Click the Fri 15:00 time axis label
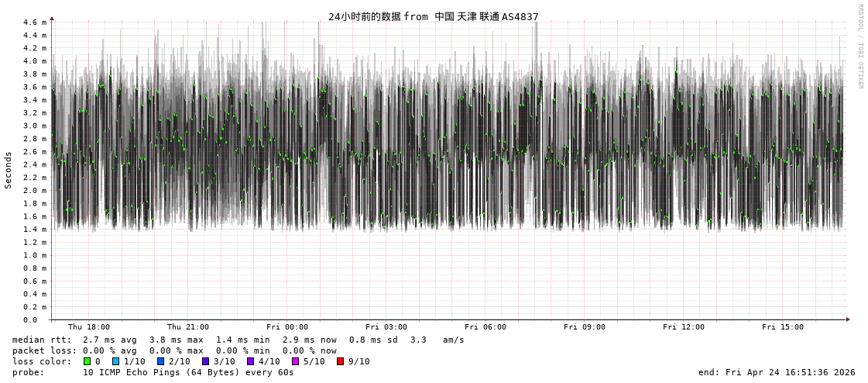Viewport: 868px width, 383px height. tap(783, 327)
